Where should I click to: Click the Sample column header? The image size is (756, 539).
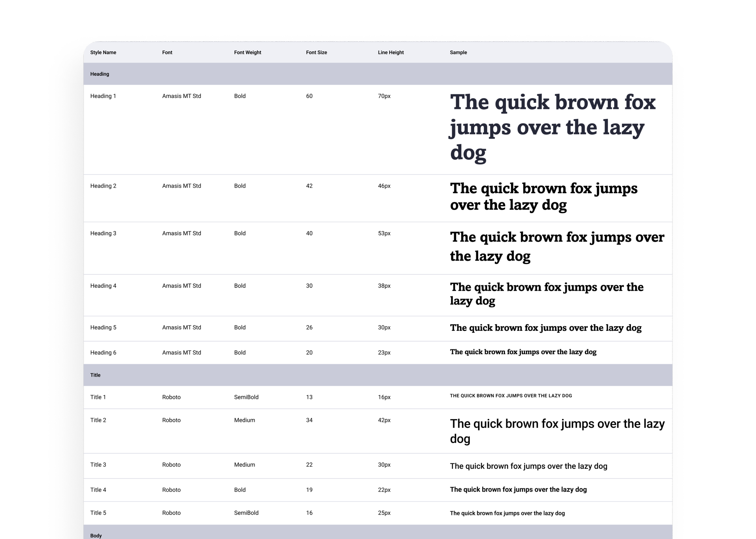[x=458, y=53]
